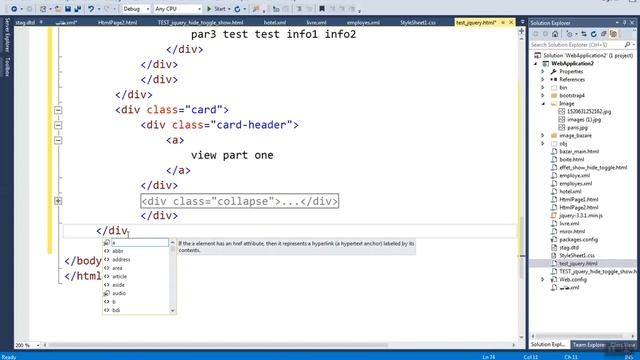
Task: Click the search magnifier in Solution Explorer
Action: pyautogui.click(x=627, y=44)
